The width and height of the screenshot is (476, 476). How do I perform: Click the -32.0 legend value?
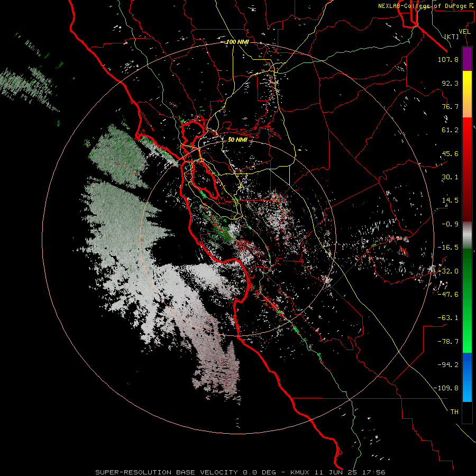coord(448,271)
